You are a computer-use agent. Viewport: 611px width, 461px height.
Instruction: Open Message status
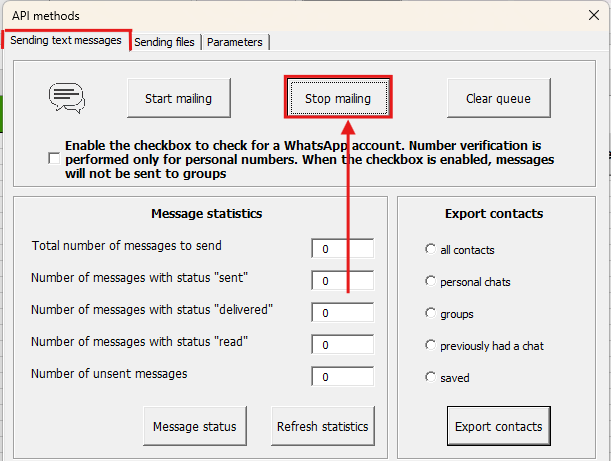194,426
